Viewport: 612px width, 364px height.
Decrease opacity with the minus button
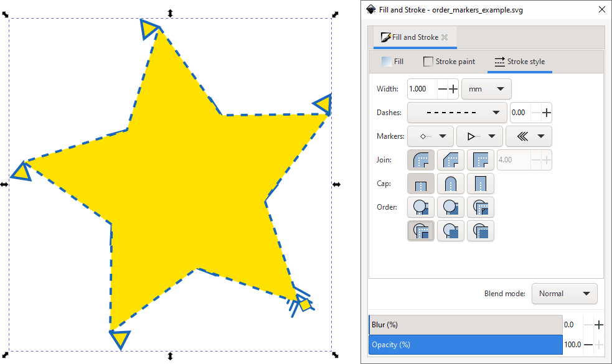pyautogui.click(x=588, y=345)
